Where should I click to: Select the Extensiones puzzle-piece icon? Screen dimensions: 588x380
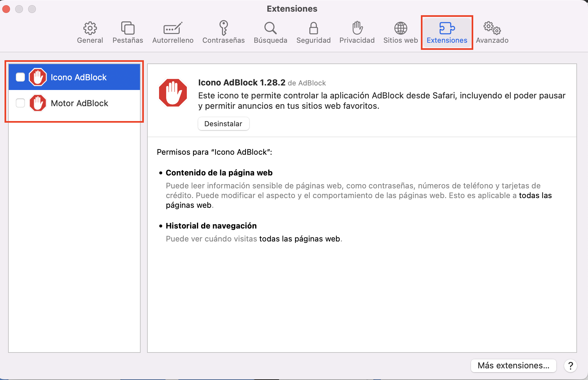pyautogui.click(x=447, y=28)
